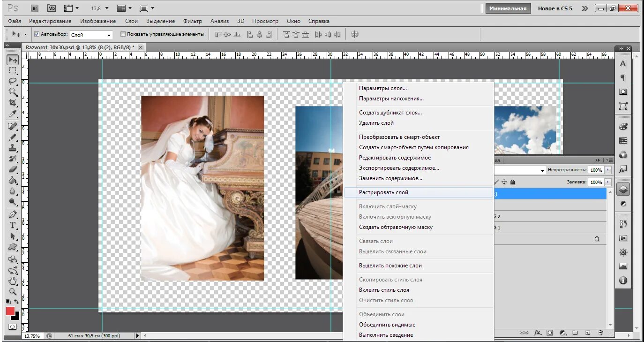Select the Magic Wand tool
Viewport: 644px width, 342px height.
click(x=13, y=92)
